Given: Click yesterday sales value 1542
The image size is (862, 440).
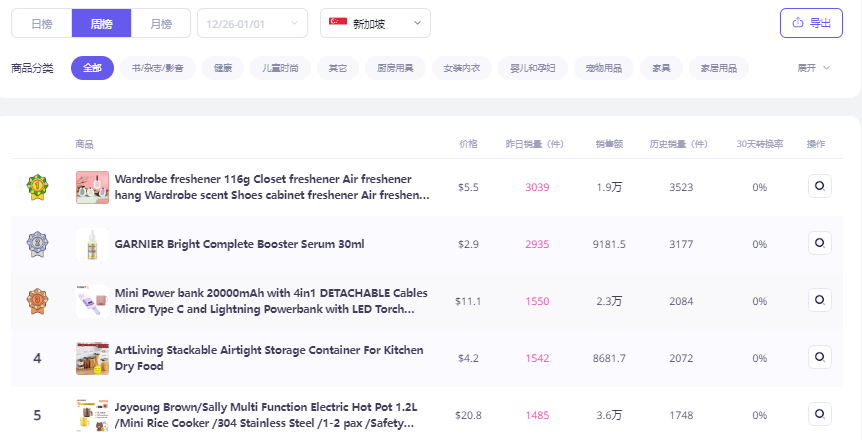Looking at the screenshot, I should click(537, 358).
